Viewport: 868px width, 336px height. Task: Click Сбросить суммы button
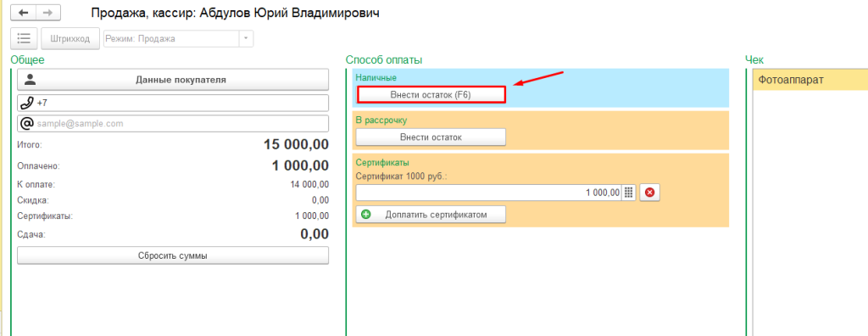point(173,255)
